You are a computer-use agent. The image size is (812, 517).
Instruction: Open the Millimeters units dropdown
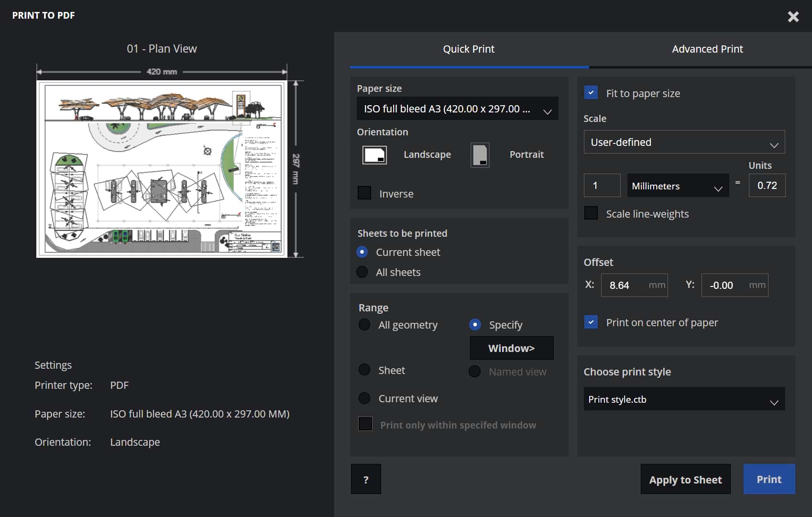click(678, 186)
